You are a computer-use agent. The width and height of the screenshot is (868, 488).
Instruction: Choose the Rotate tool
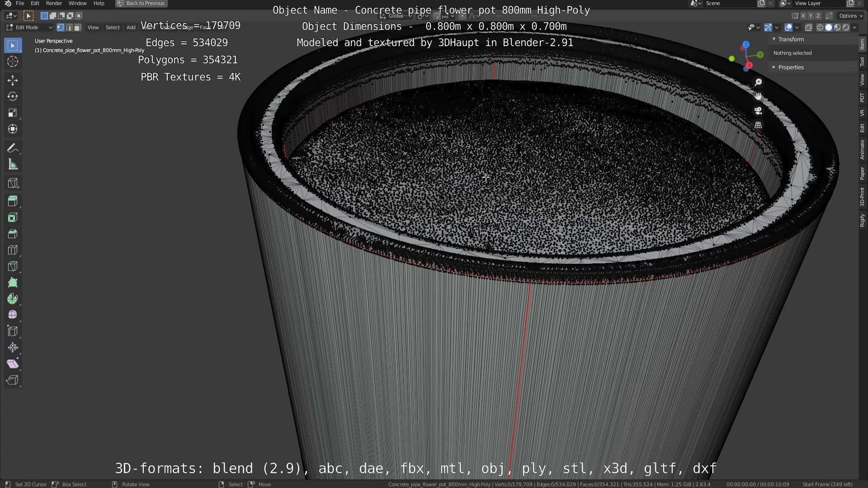click(13, 97)
